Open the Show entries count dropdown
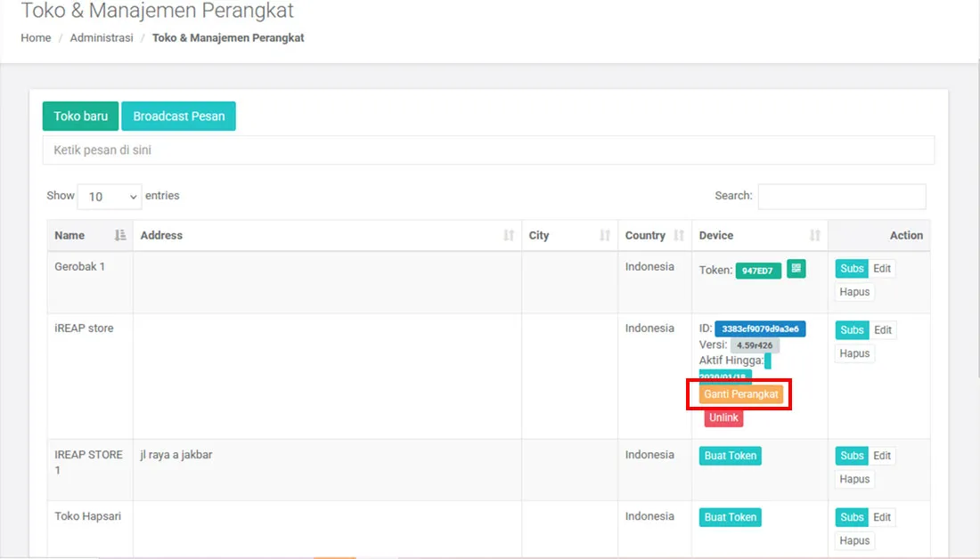980x559 pixels. (x=110, y=197)
